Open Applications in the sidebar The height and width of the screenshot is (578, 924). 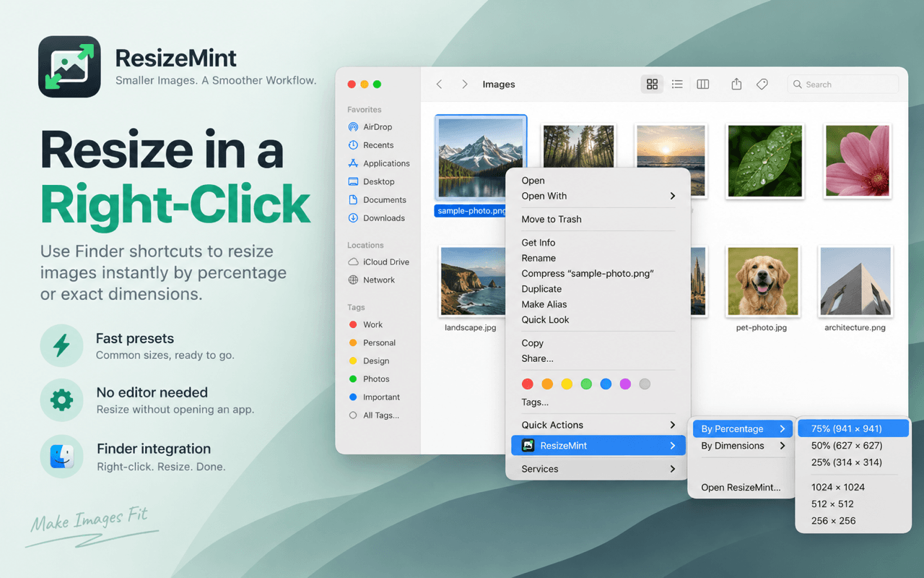(378, 163)
